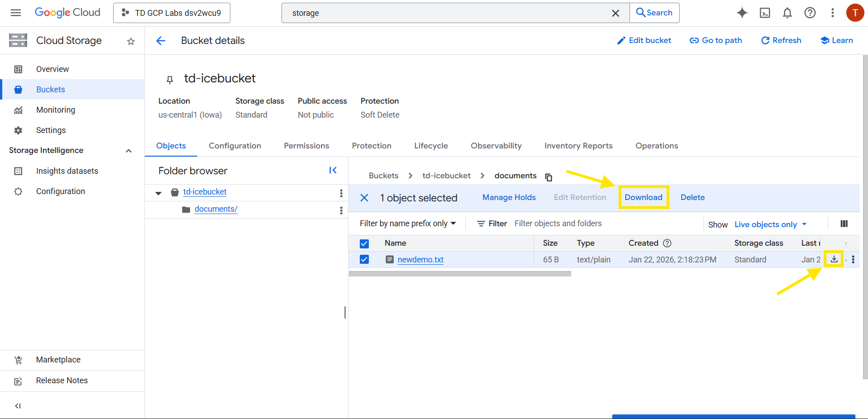Open the newdemo.txt file link
This screenshot has height=419, width=868.
(x=420, y=260)
